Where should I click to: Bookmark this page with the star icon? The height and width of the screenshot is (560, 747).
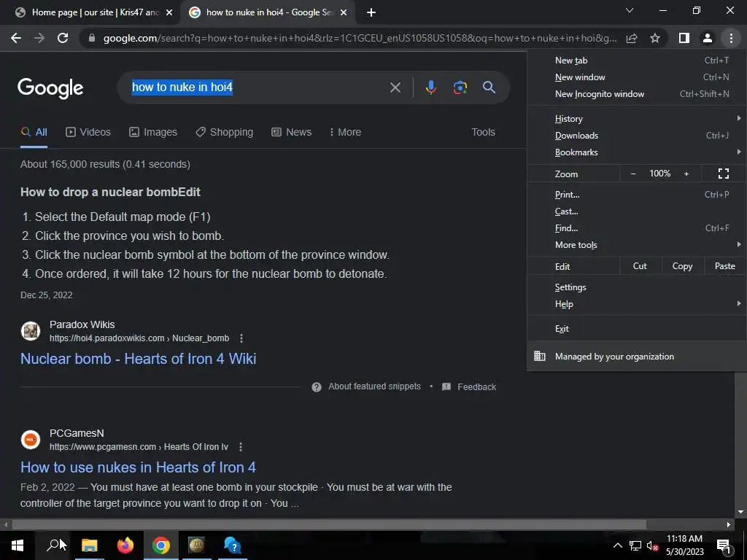[x=655, y=38]
